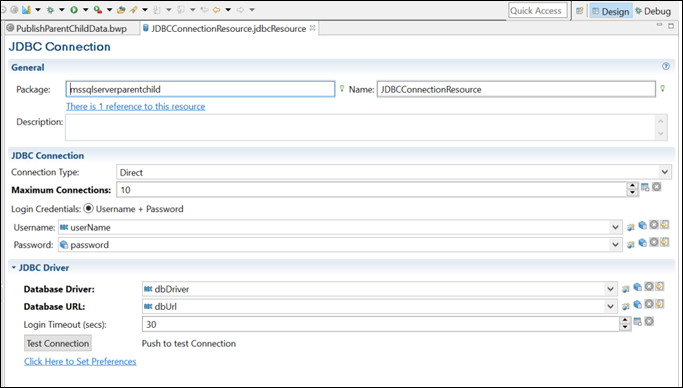Click the help question mark in the General section

[x=666, y=66]
